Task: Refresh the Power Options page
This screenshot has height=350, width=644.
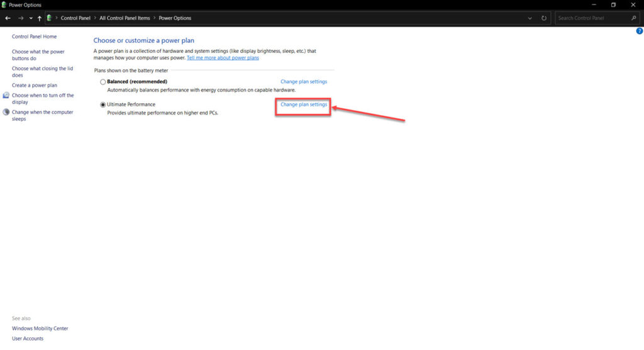Action: (x=544, y=18)
